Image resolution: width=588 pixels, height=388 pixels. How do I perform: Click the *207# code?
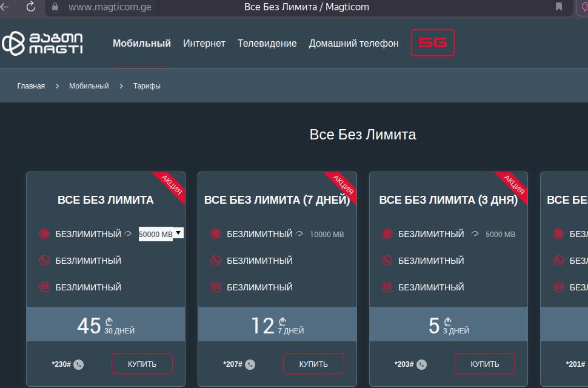coord(233,364)
